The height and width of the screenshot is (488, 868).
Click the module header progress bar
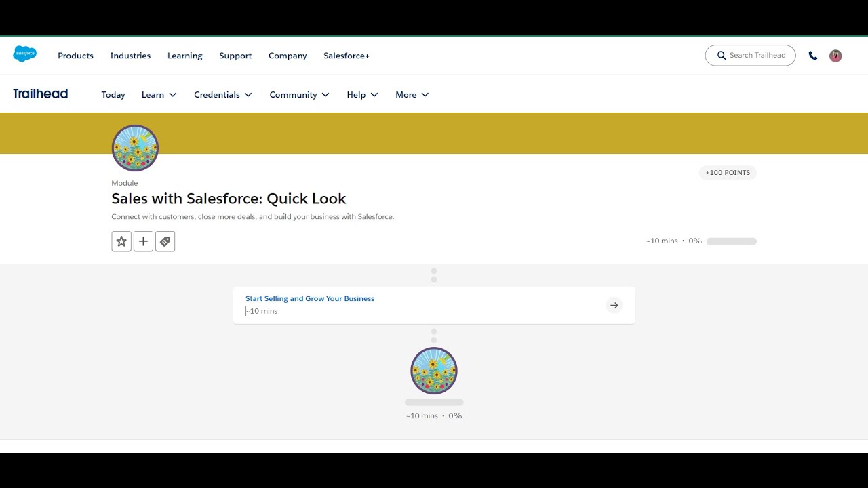pyautogui.click(x=732, y=241)
